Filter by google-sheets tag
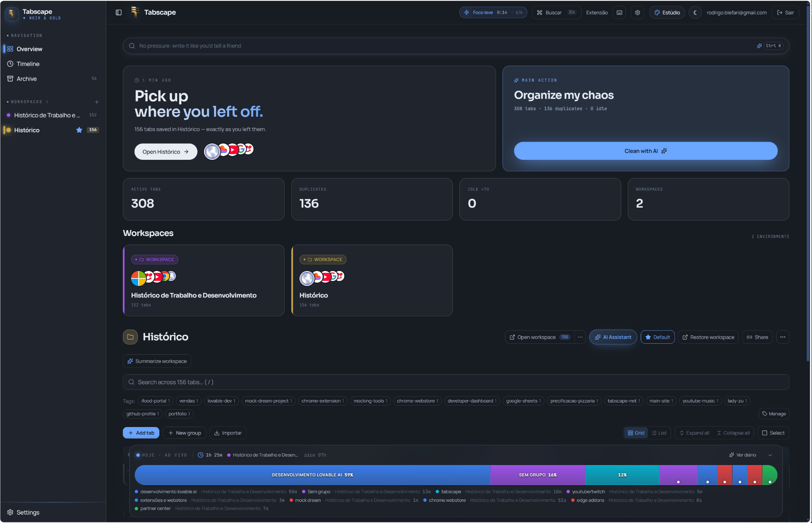 pyautogui.click(x=524, y=401)
